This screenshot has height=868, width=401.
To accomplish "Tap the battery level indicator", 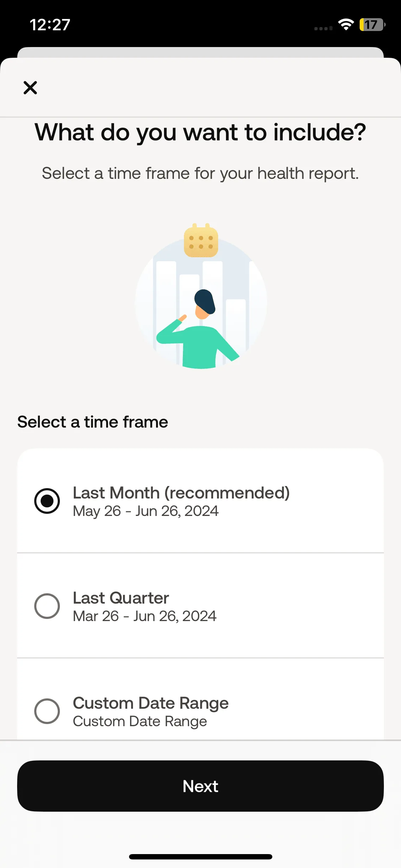I will coord(372,25).
